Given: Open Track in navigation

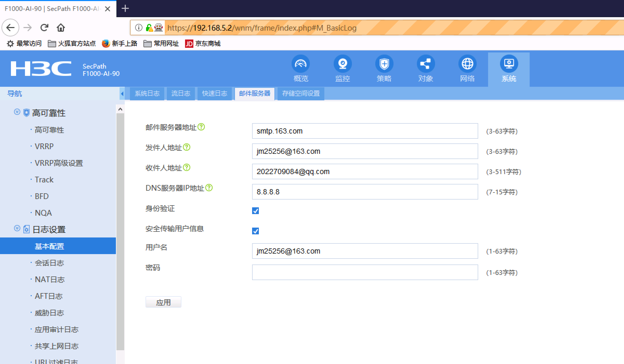Looking at the screenshot, I should 44,180.
